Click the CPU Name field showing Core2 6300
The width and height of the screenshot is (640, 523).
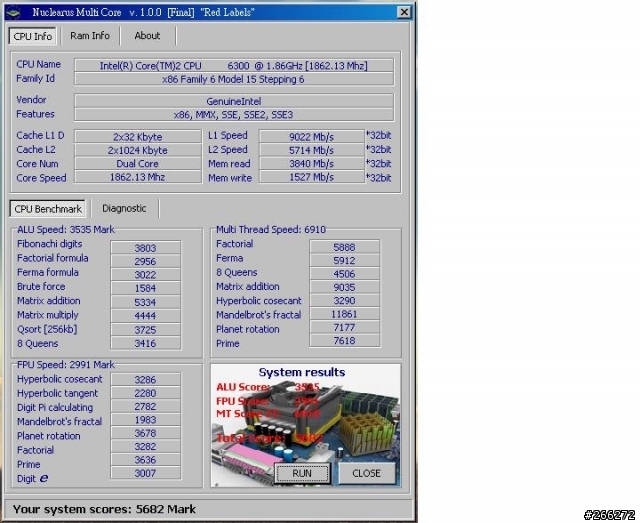(234, 66)
